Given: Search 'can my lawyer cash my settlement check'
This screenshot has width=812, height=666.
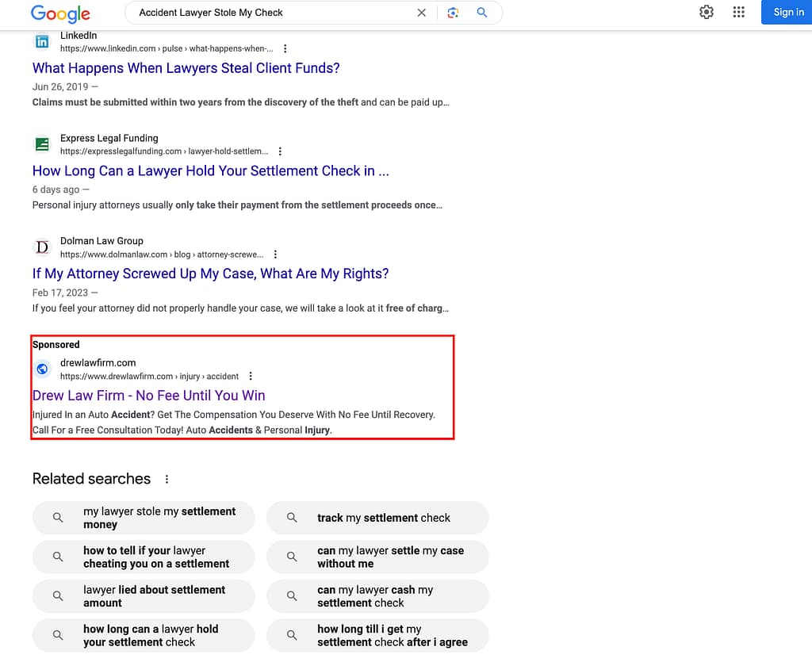Looking at the screenshot, I should click(x=377, y=596).
